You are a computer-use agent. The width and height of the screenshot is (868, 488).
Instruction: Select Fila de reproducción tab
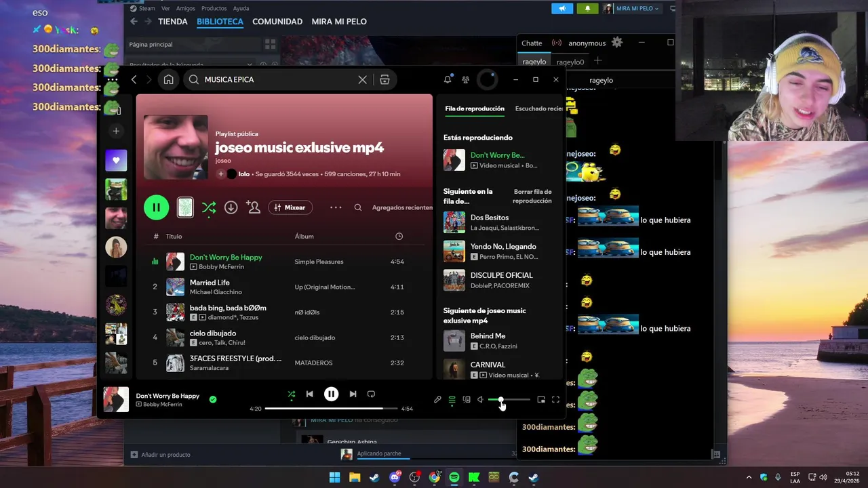coord(475,108)
